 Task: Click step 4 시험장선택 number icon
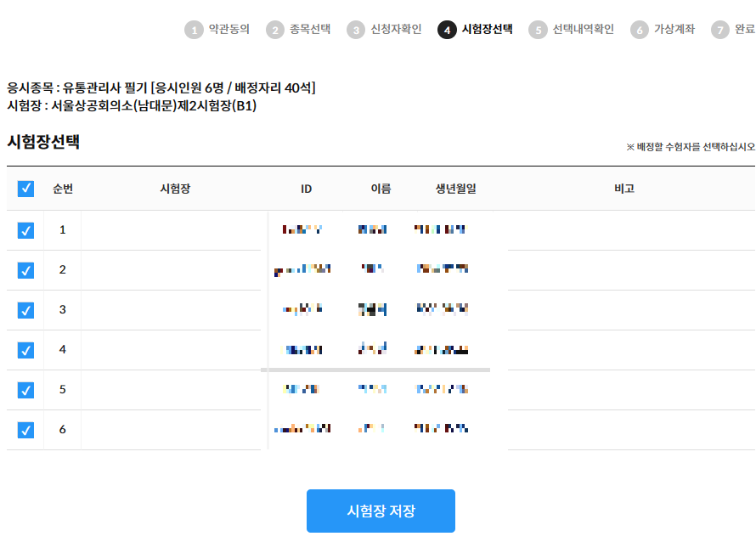447,30
